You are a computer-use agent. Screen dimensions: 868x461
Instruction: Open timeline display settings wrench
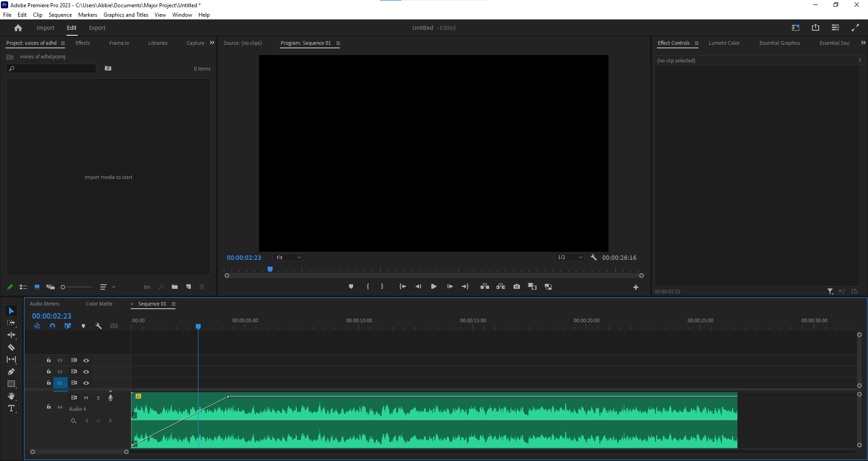(99, 326)
